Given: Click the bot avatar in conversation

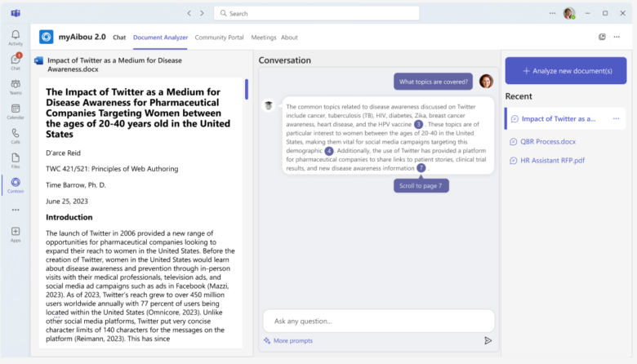Looking at the screenshot, I should (x=269, y=105).
